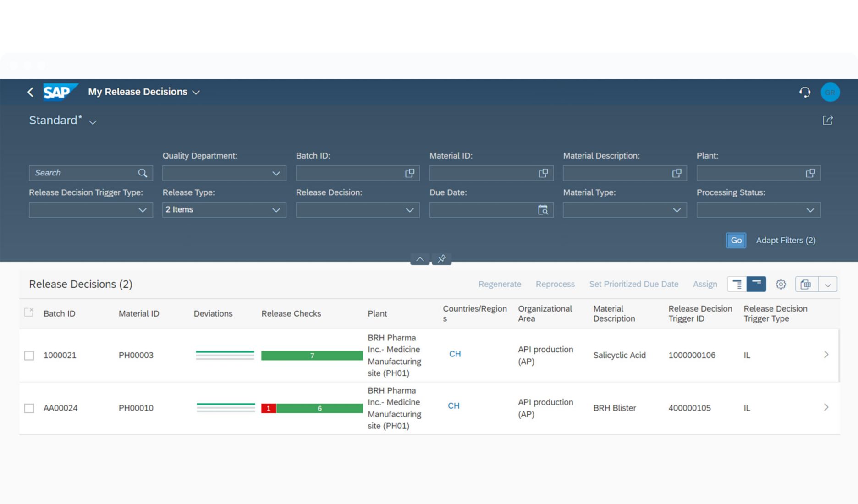Click the search magnifier icon
Image resolution: width=858 pixels, height=504 pixels.
143,173
